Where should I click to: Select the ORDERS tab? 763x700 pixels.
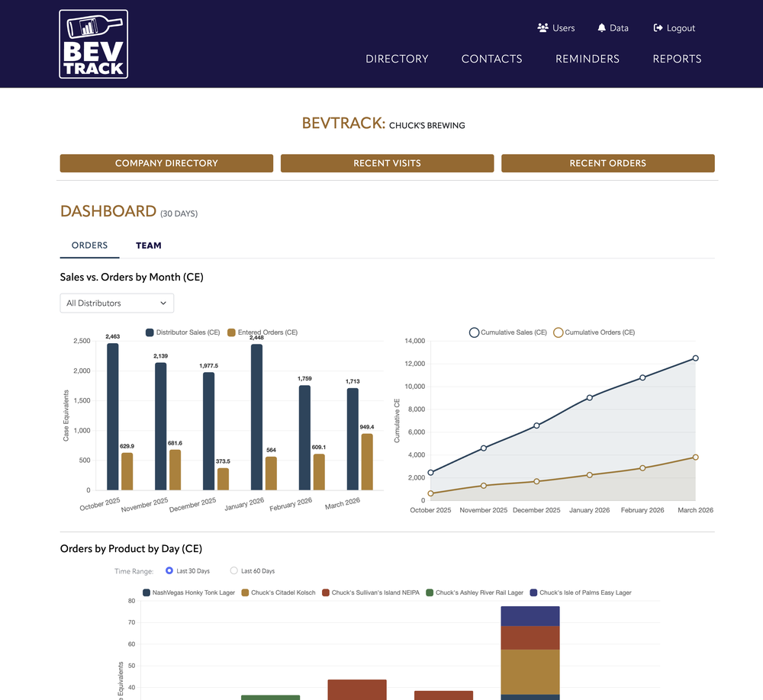click(89, 246)
